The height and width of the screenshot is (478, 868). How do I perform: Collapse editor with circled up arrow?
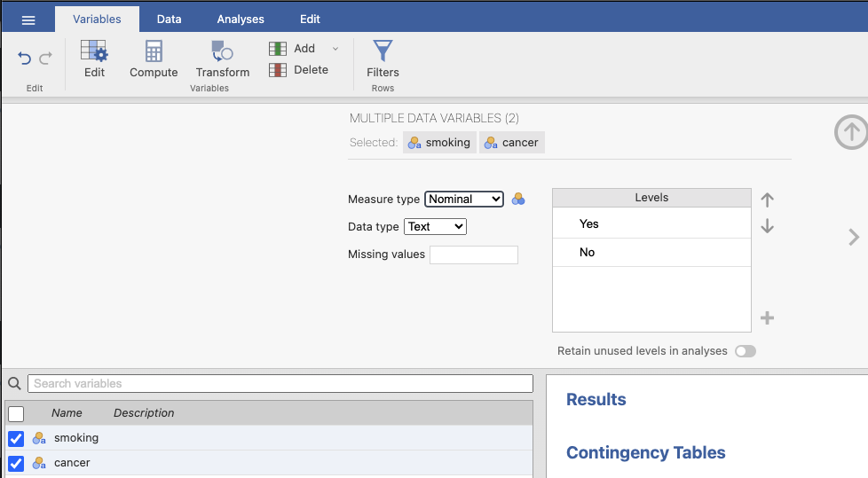coord(850,133)
